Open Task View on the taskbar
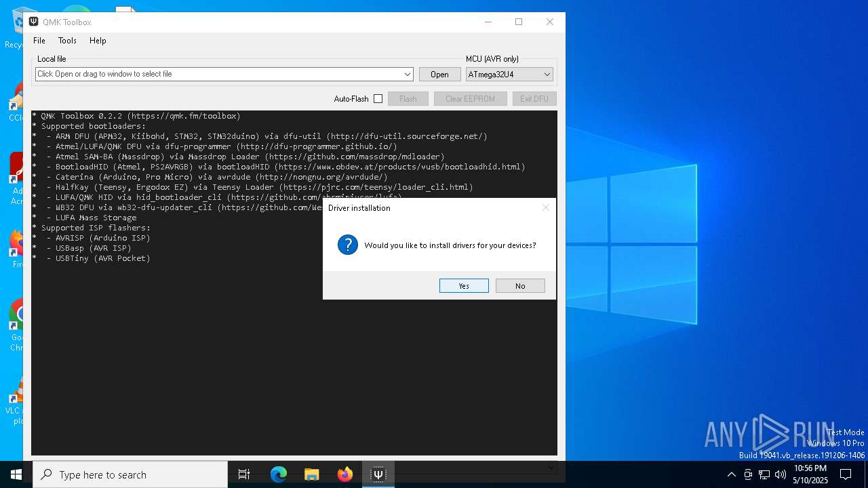This screenshot has width=868, height=488. [x=244, y=474]
